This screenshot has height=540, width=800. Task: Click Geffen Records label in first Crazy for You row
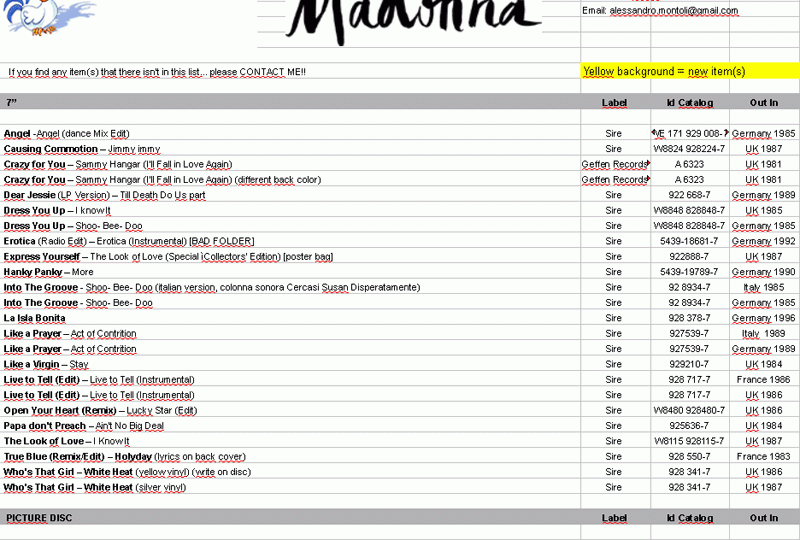point(614,164)
